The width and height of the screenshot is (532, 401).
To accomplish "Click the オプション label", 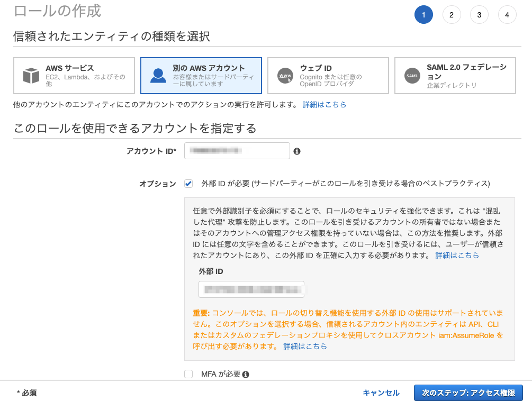I will 158,184.
